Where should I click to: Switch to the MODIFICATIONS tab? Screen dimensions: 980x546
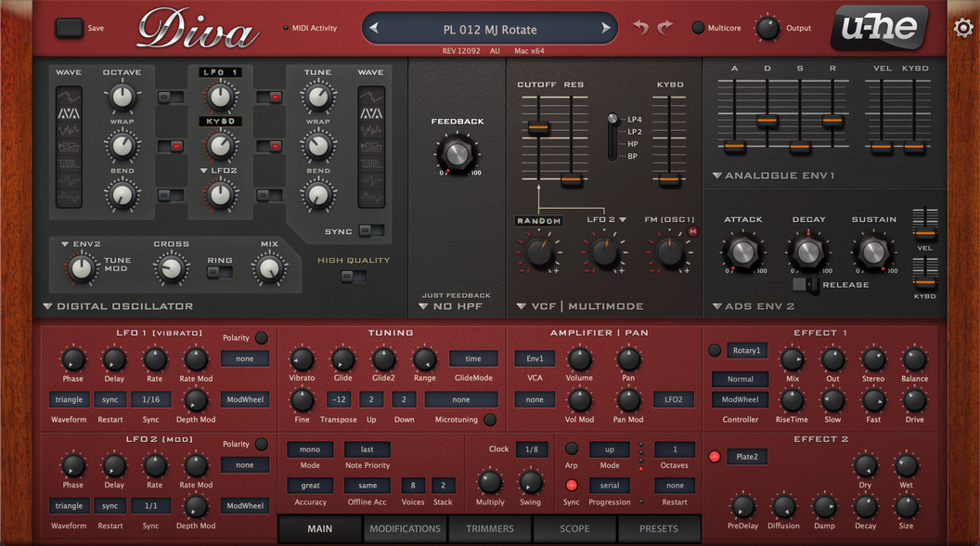point(405,528)
